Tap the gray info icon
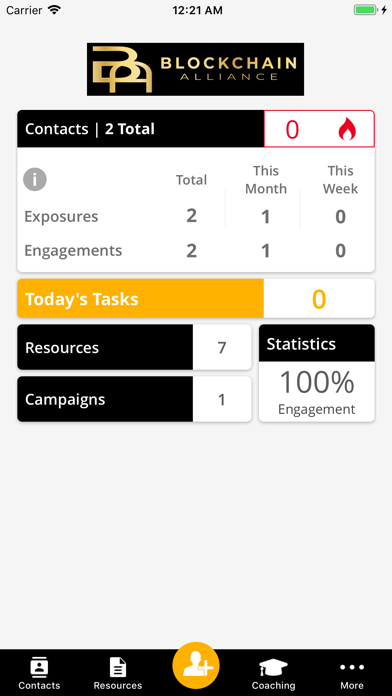The image size is (392, 696). pos(35,179)
